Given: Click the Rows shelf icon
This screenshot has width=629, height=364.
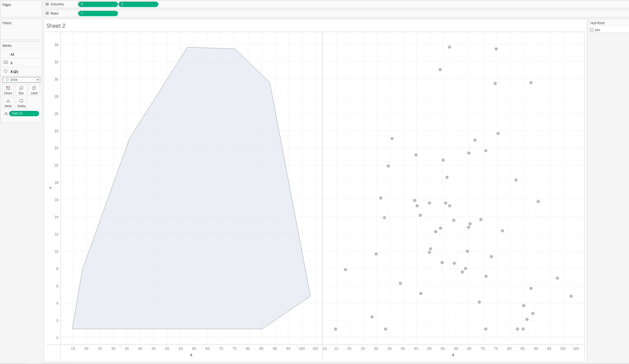Looking at the screenshot, I should [x=47, y=13].
